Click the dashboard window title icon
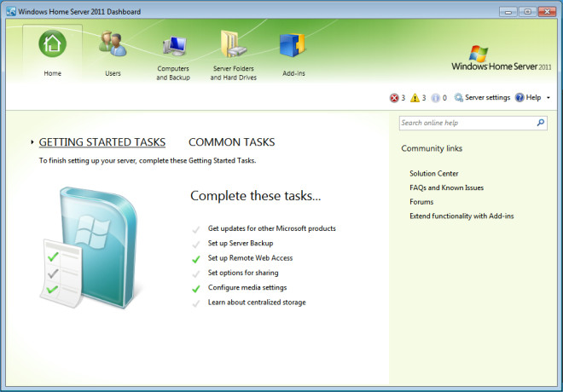This screenshot has height=392, width=563. [11, 11]
